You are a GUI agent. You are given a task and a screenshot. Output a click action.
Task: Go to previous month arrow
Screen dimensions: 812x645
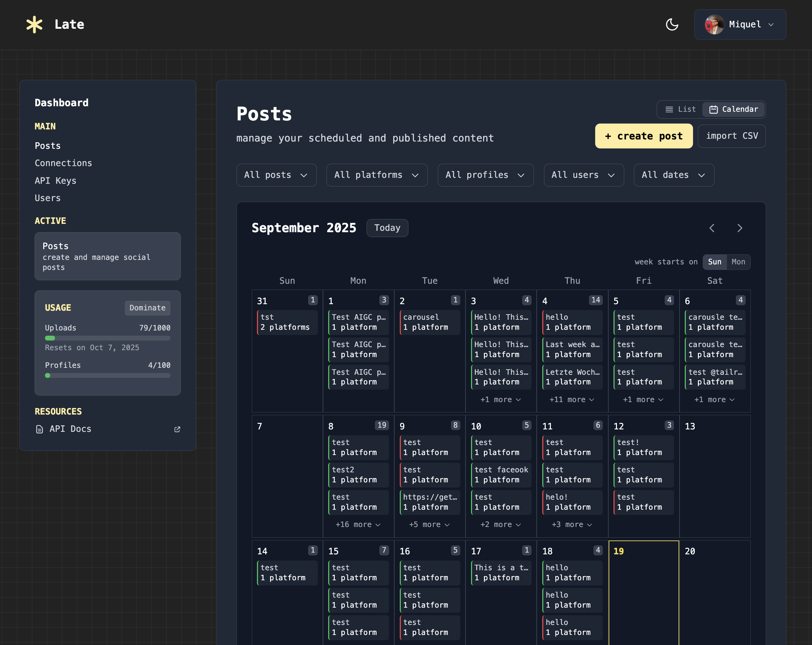712,228
